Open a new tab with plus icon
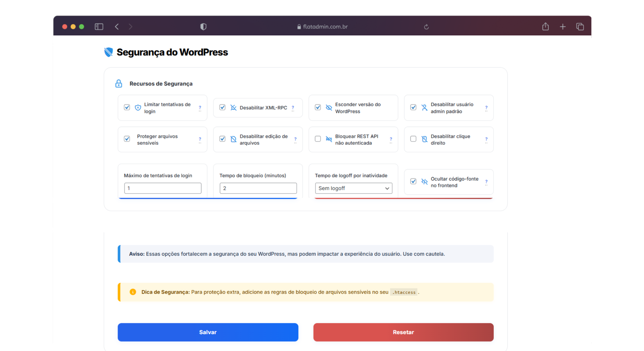 [x=563, y=27]
